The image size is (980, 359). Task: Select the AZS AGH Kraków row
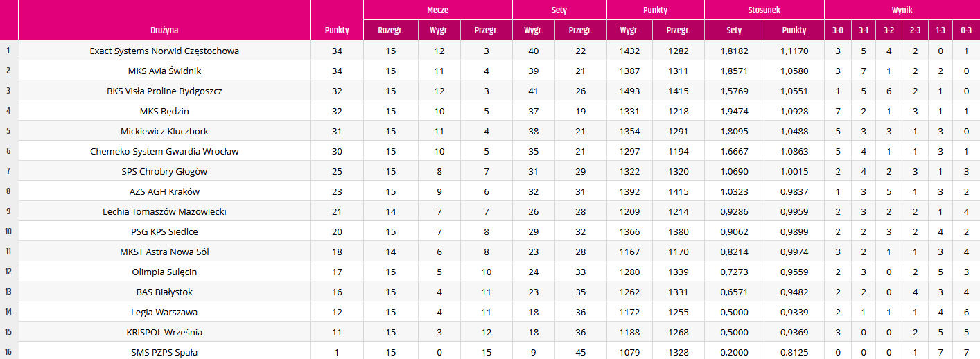click(490, 191)
